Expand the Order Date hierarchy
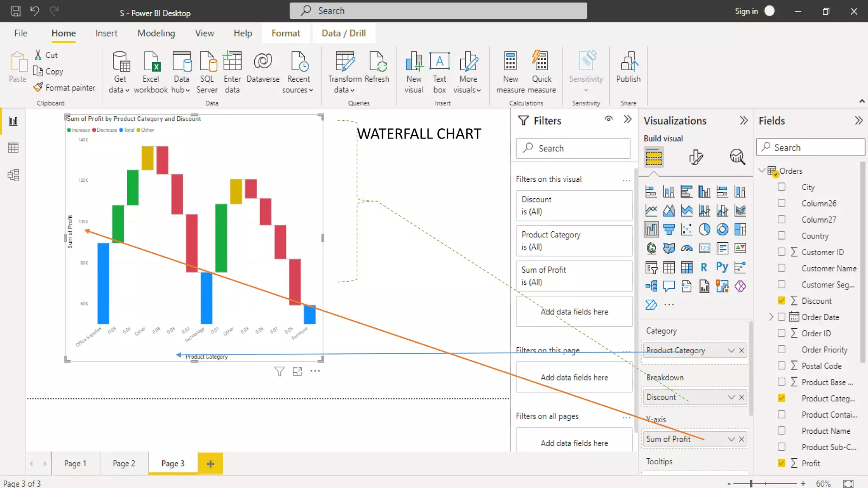Screen dimensions: 868x488 pyautogui.click(x=771, y=317)
